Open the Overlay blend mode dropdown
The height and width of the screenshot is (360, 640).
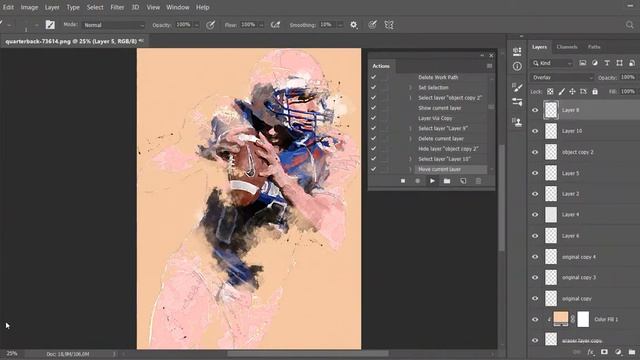point(562,78)
